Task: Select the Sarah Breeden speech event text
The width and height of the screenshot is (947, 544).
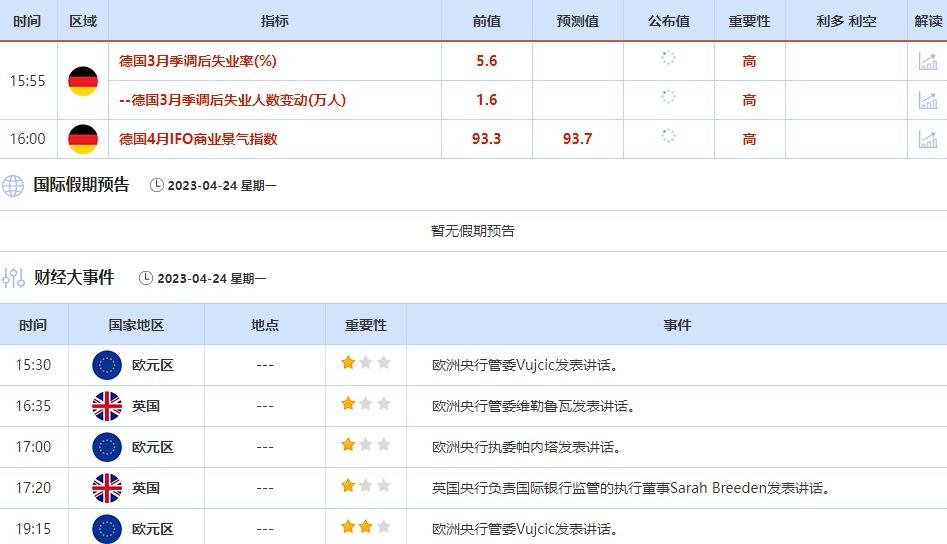Action: 631,488
